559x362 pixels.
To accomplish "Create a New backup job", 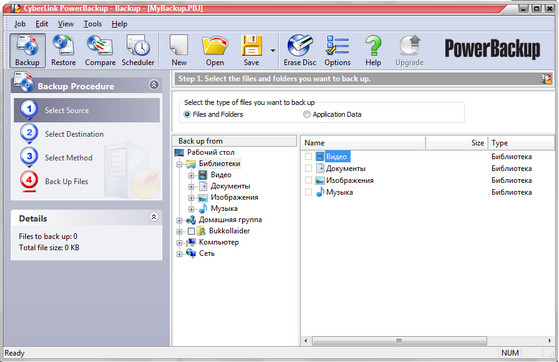I will coord(179,51).
